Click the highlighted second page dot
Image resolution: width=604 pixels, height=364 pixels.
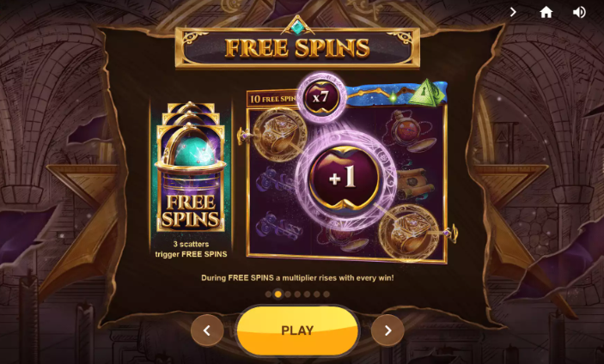point(278,294)
